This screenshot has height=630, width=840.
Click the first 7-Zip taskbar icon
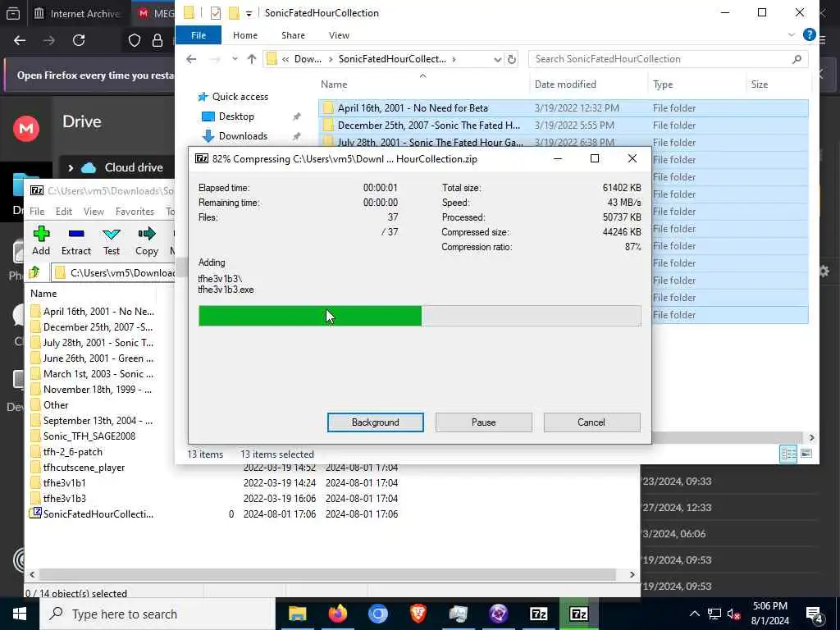[x=538, y=614]
